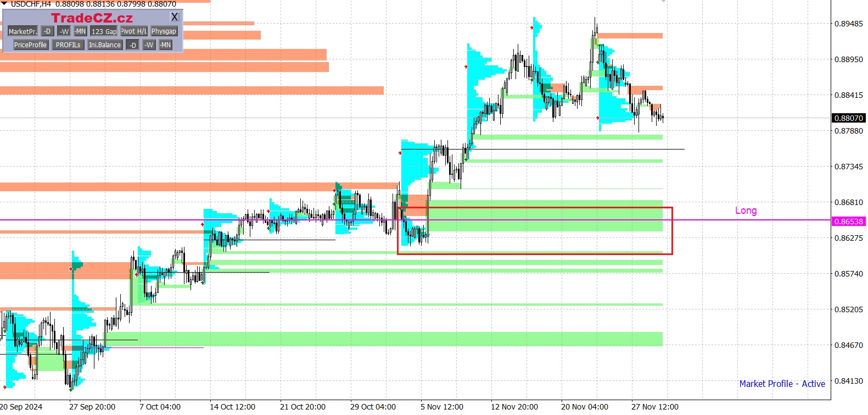Screen dimensions: 868x415
Task: Select the magenta Long label
Action: [x=746, y=211]
